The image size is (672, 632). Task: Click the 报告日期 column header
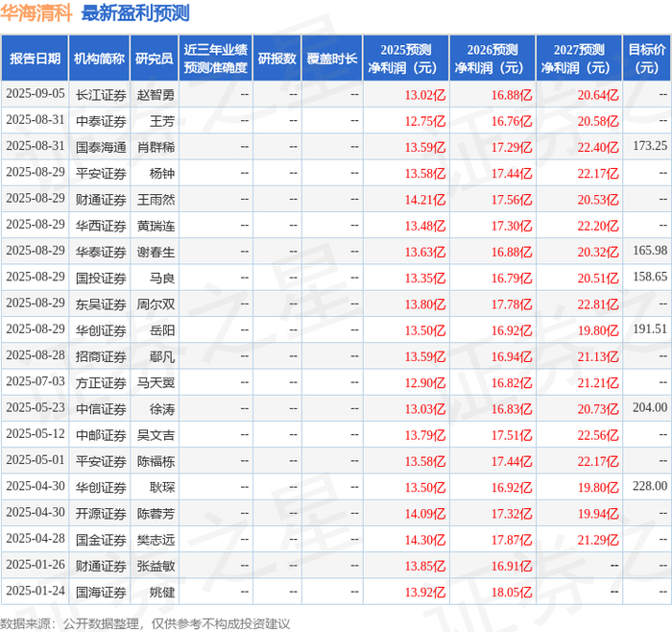click(35, 59)
